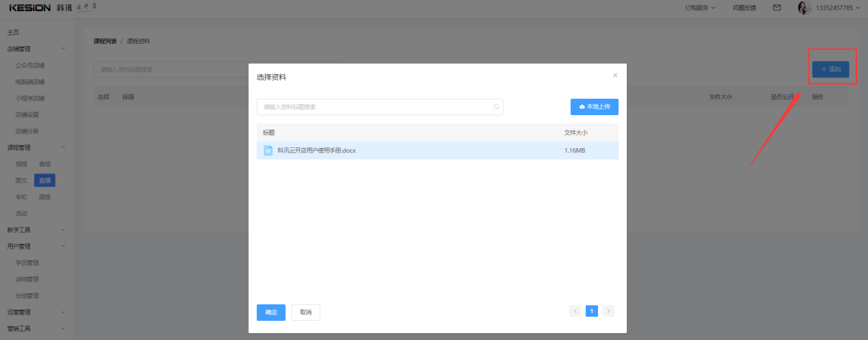Select the 直播 menu item in sidebar
The image size is (868, 340).
point(45,180)
